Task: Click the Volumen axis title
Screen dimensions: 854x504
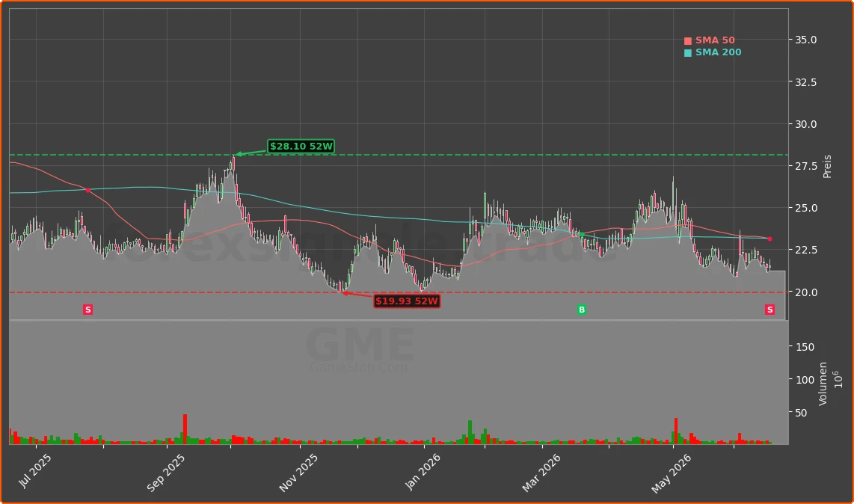Action: pos(823,383)
